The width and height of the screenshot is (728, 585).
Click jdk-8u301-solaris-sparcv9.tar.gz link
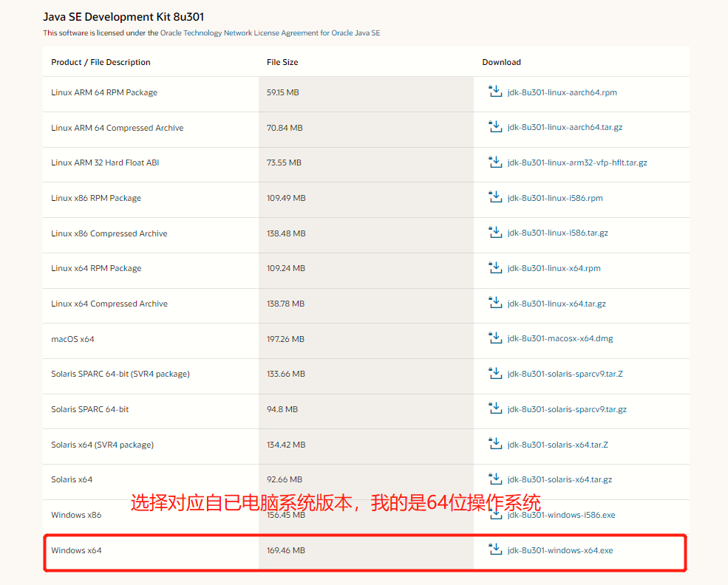(566, 409)
